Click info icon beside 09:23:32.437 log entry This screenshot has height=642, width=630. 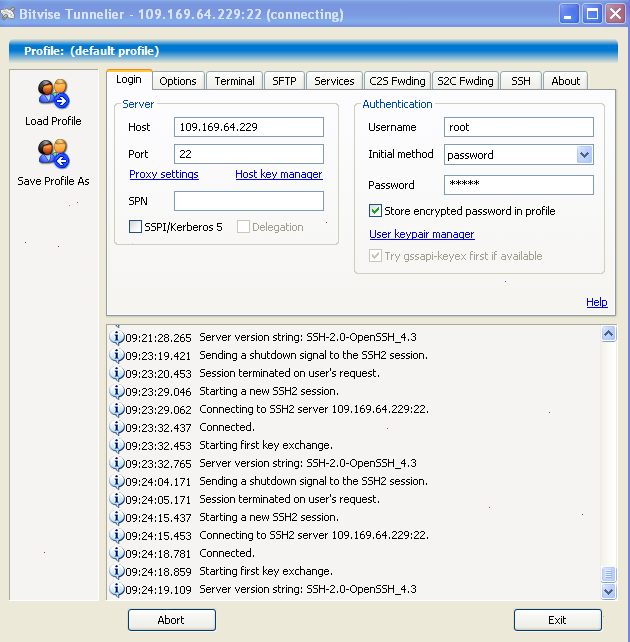point(117,427)
